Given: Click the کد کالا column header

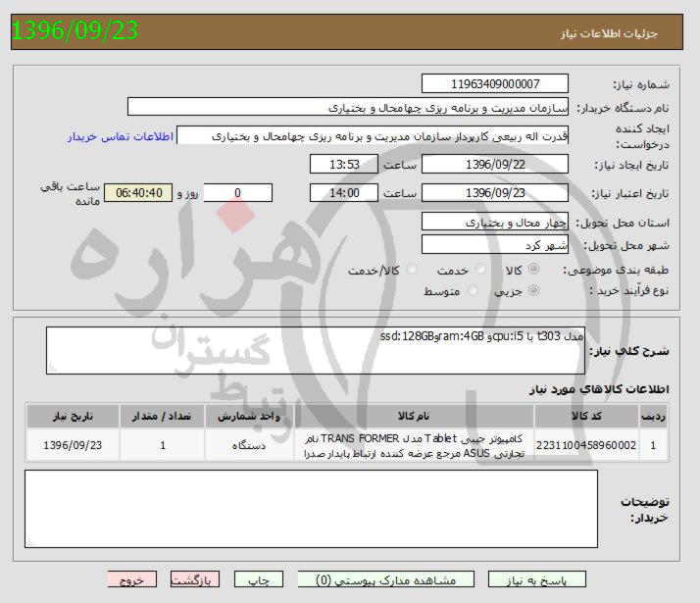Looking at the screenshot, I should click(x=586, y=416).
